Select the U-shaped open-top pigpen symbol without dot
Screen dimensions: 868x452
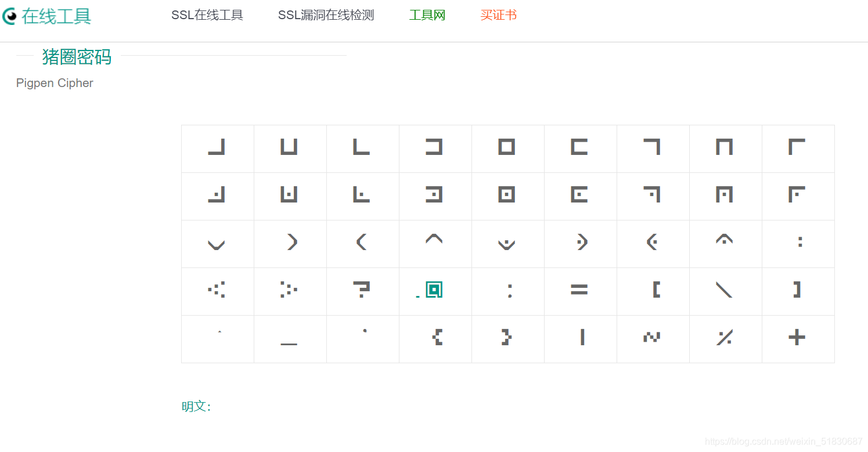pos(289,147)
